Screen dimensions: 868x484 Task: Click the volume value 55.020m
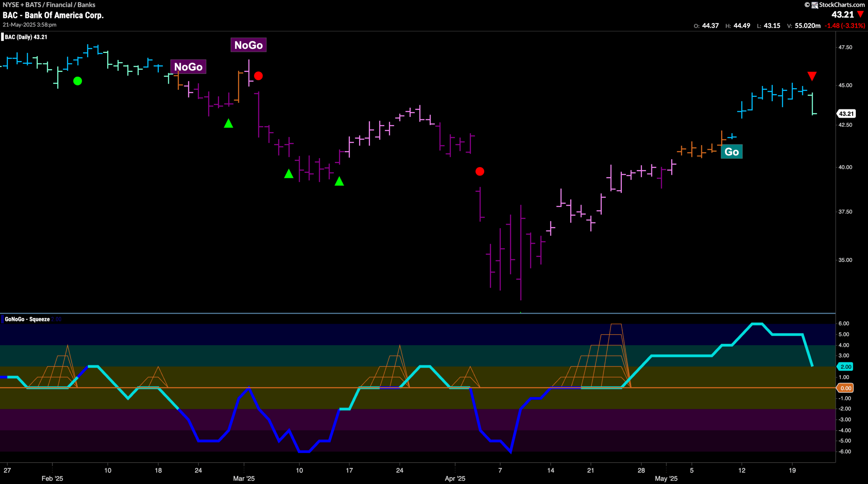coord(808,26)
